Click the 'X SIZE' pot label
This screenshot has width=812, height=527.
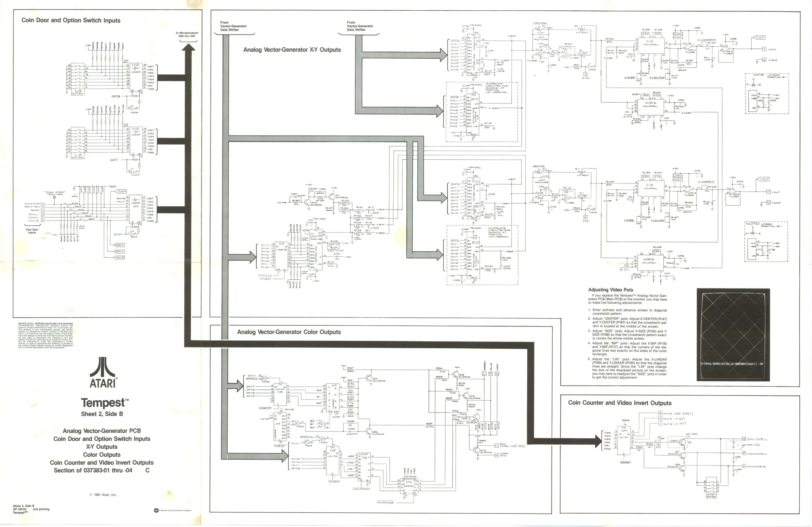click(630, 78)
